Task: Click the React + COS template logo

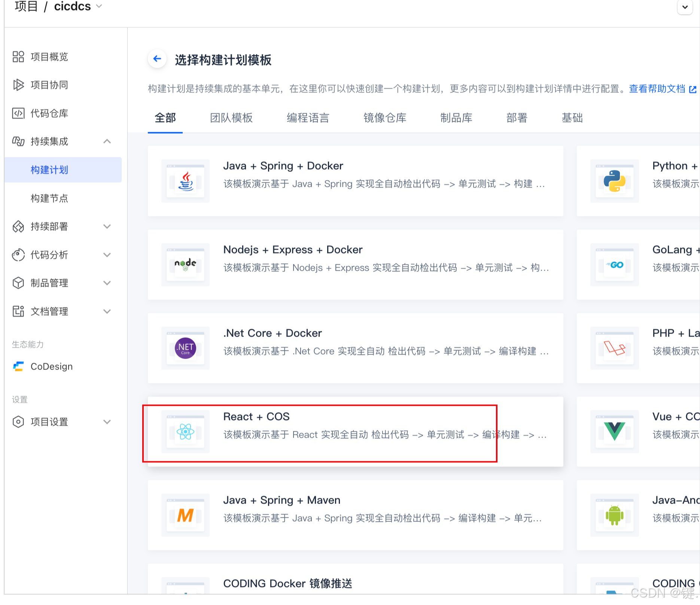Action: click(185, 432)
